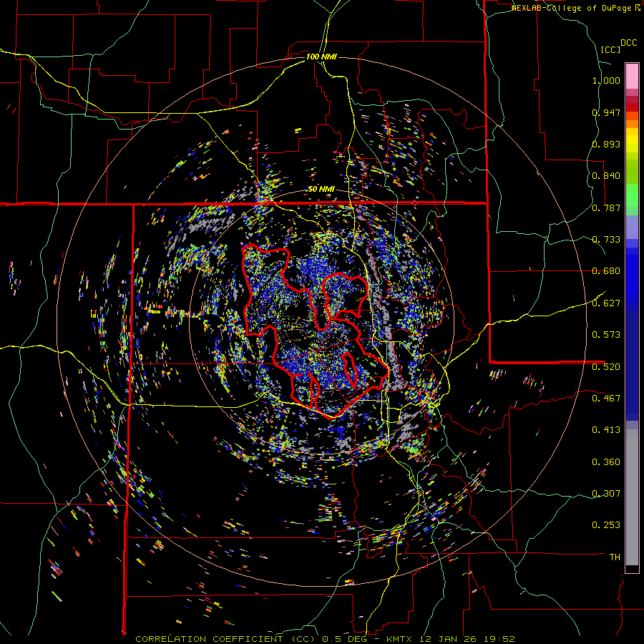Click the 0.413 legend value

tap(606, 430)
